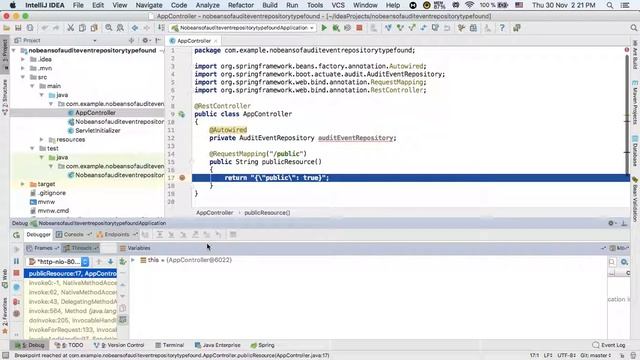The height and width of the screenshot is (360, 640).
Task: Click the Paste toolbar icon
Action: click(x=94, y=28)
